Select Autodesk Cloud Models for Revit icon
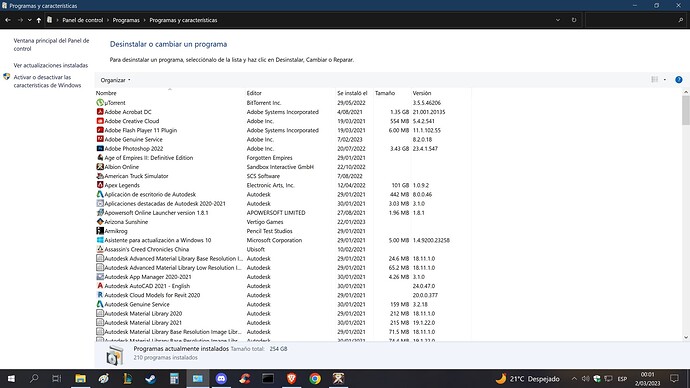 [x=100, y=295]
